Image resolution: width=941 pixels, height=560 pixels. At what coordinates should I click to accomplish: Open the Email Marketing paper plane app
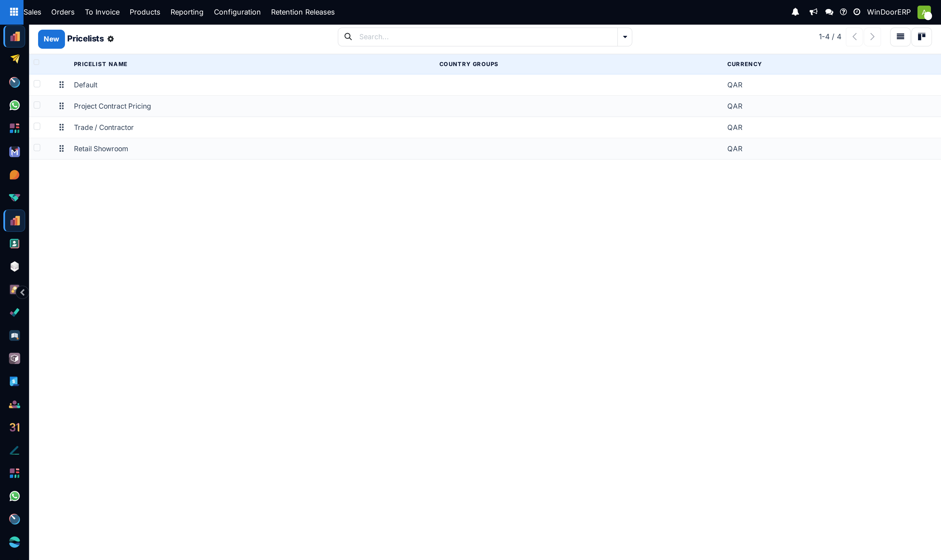click(14, 59)
